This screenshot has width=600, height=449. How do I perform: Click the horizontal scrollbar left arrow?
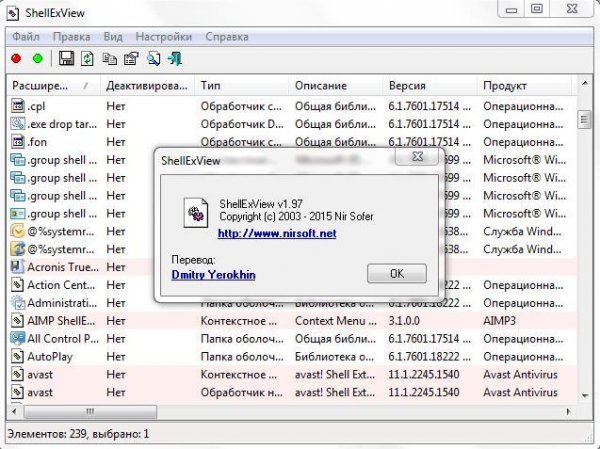coord(15,411)
